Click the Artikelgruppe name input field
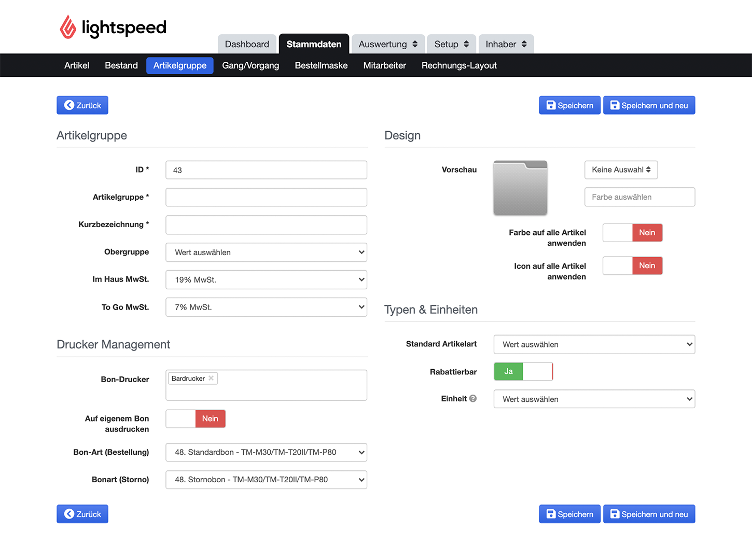This screenshot has width=752, height=560. 267,198
